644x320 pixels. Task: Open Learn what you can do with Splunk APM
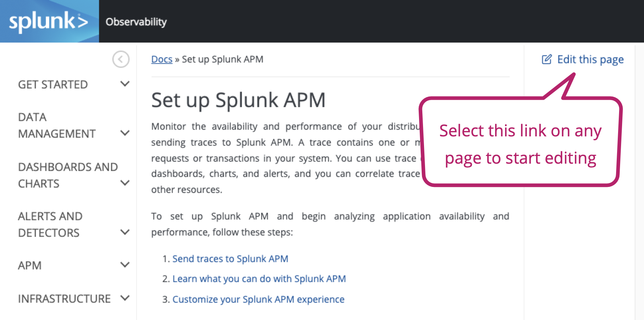259,279
